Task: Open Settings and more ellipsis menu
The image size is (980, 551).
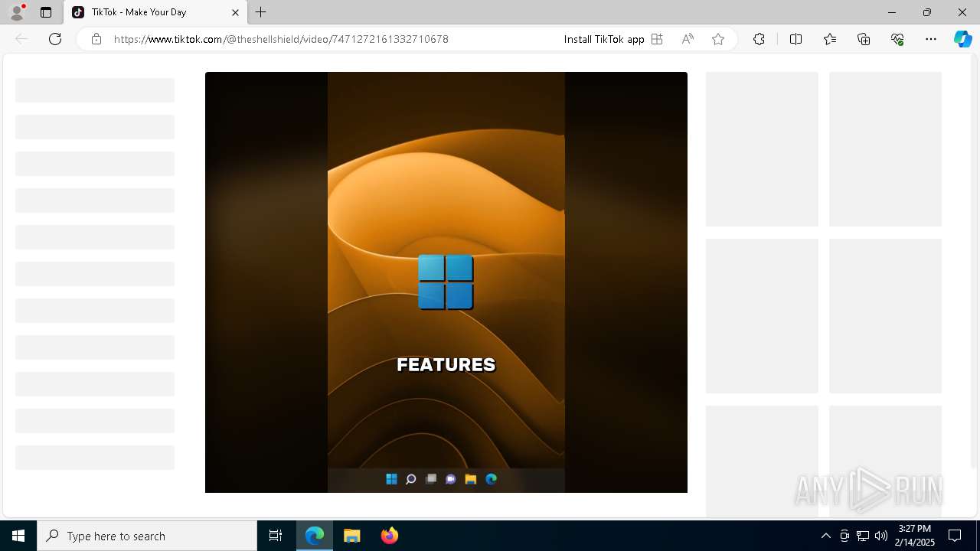Action: (931, 39)
